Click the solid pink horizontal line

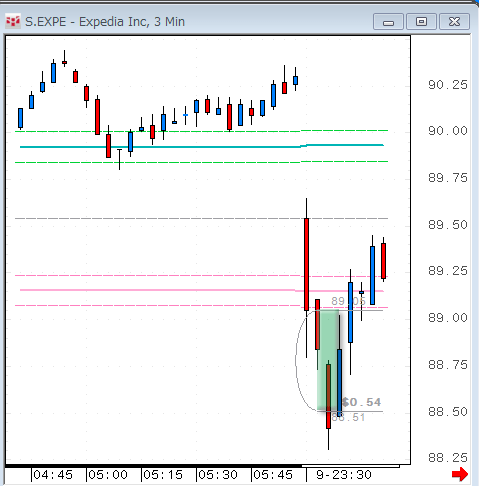point(202,290)
